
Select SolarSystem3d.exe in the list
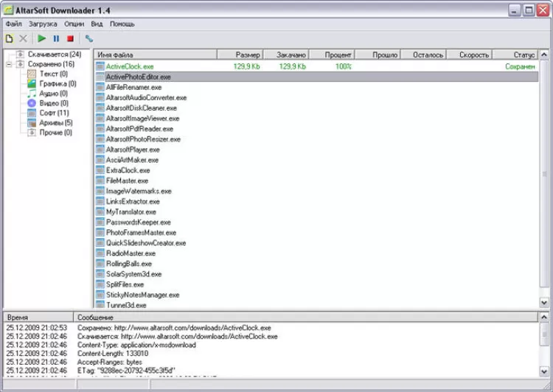[133, 274]
